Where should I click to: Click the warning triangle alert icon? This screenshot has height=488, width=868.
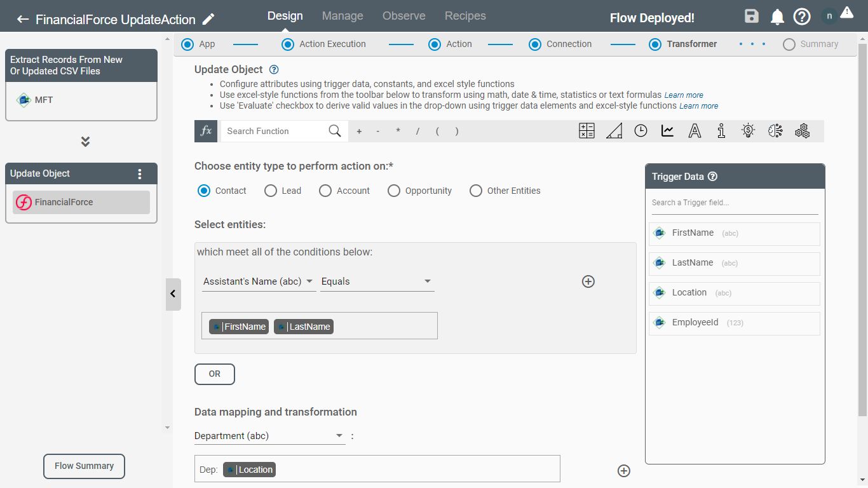[x=846, y=12]
